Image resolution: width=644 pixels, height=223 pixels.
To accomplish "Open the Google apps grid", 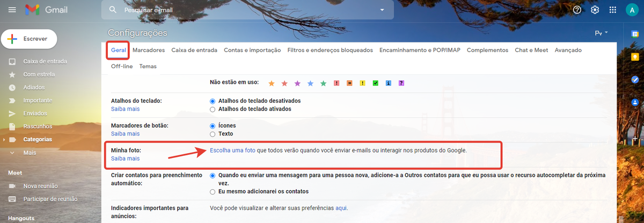I will coord(612,10).
